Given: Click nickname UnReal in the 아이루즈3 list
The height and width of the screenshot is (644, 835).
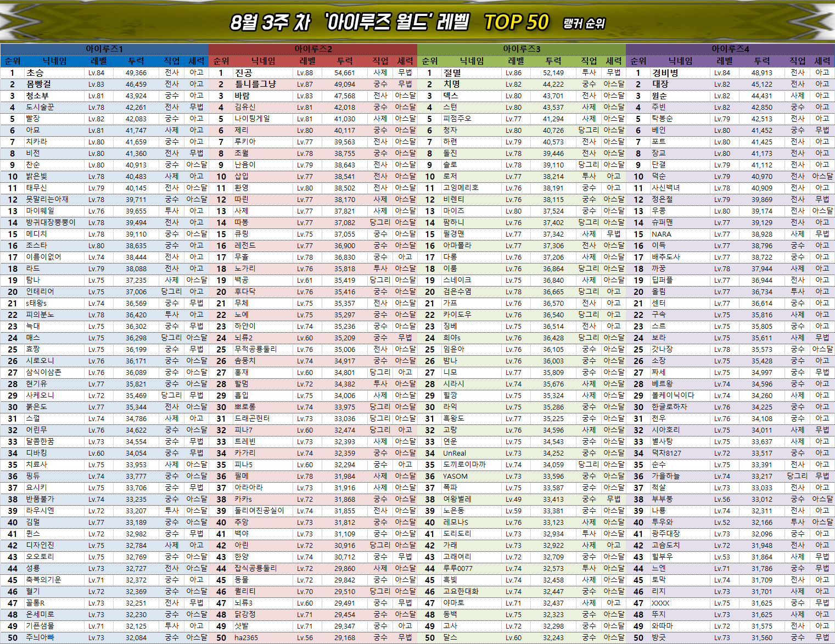Looking at the screenshot, I should (x=454, y=453).
